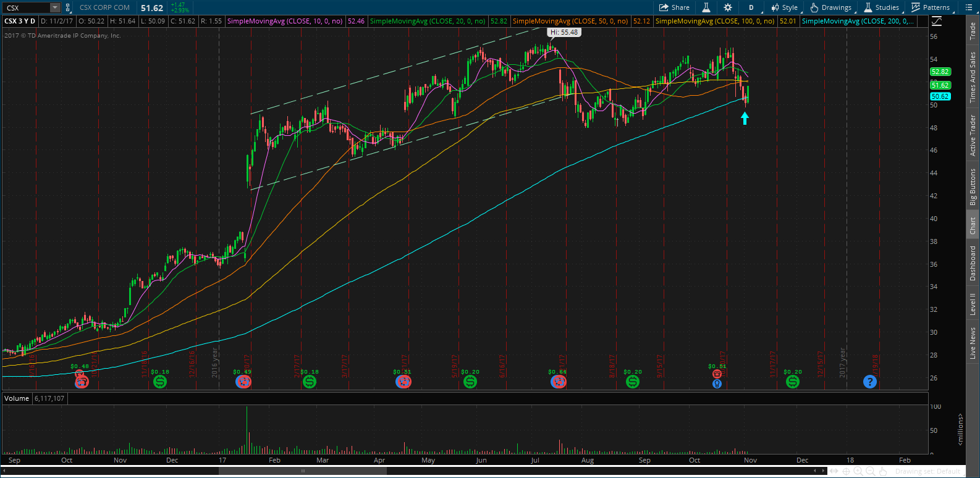This screenshot has height=478, width=980.
Task: Open the Trade sidebar tab
Action: pyautogui.click(x=973, y=31)
